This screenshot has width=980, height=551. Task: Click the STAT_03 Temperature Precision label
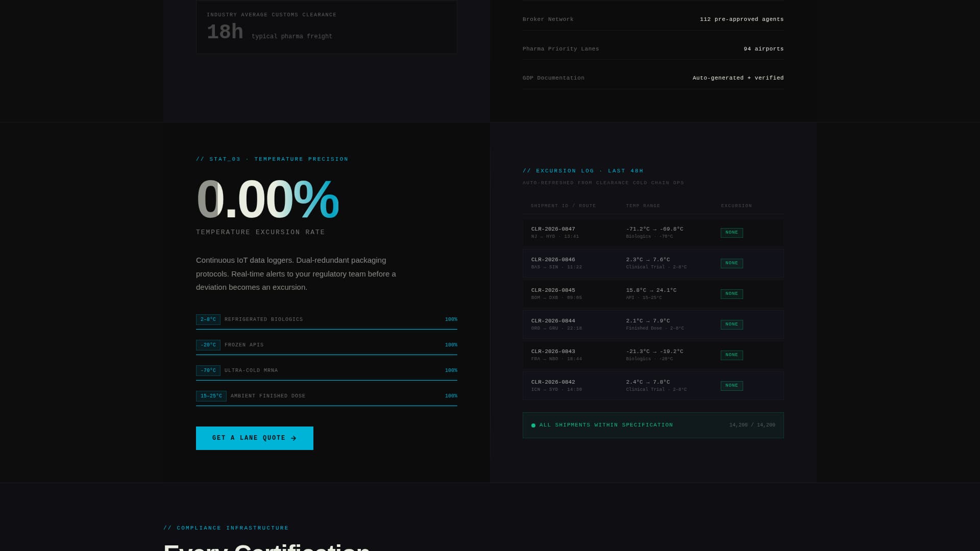point(272,159)
